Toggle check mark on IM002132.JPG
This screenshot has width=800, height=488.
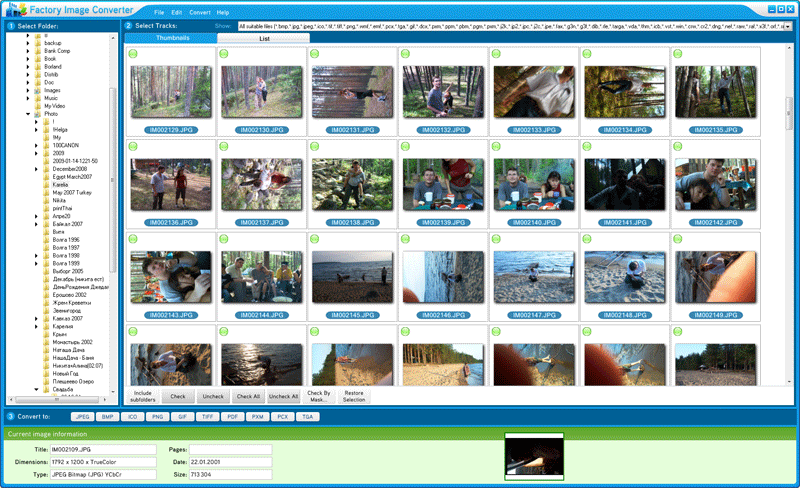click(405, 54)
